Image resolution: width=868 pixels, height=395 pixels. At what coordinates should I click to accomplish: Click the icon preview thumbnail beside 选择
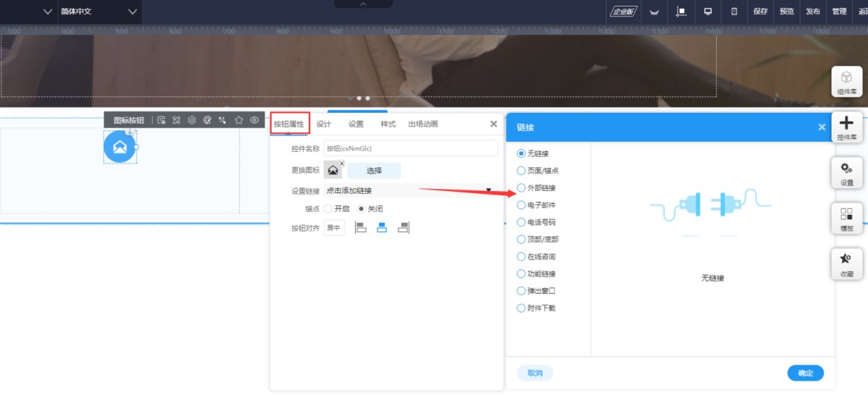[x=333, y=171]
